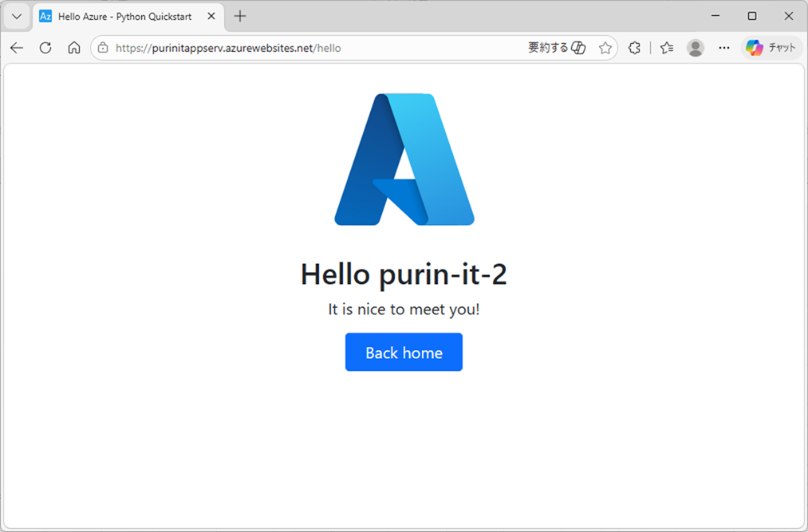The height and width of the screenshot is (532, 808).
Task: Click the large Azure logo image
Action: [x=404, y=160]
